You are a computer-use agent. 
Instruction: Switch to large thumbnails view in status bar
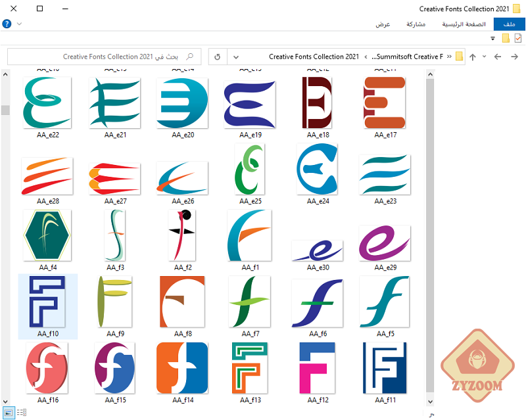point(9,412)
